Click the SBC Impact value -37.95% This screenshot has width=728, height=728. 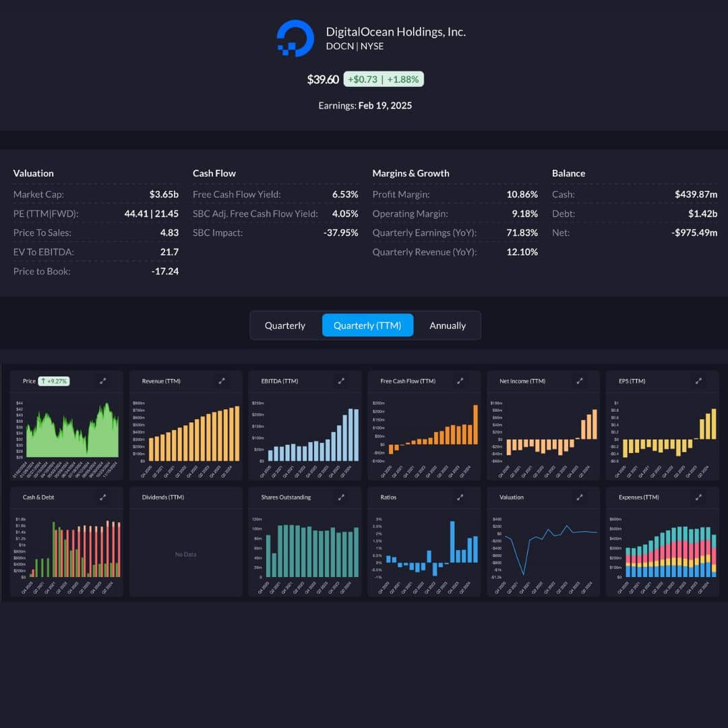(341, 233)
